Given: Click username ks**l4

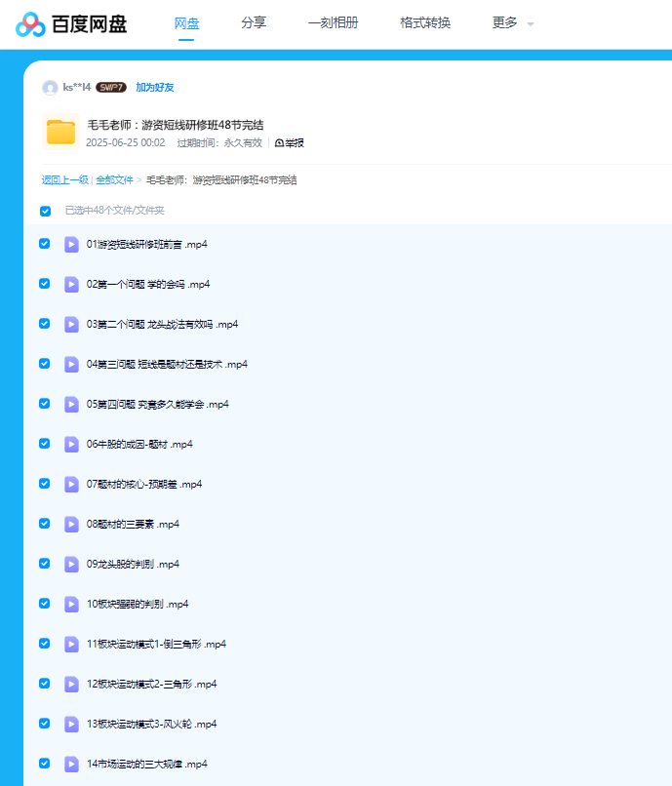Looking at the screenshot, I should pos(77,87).
